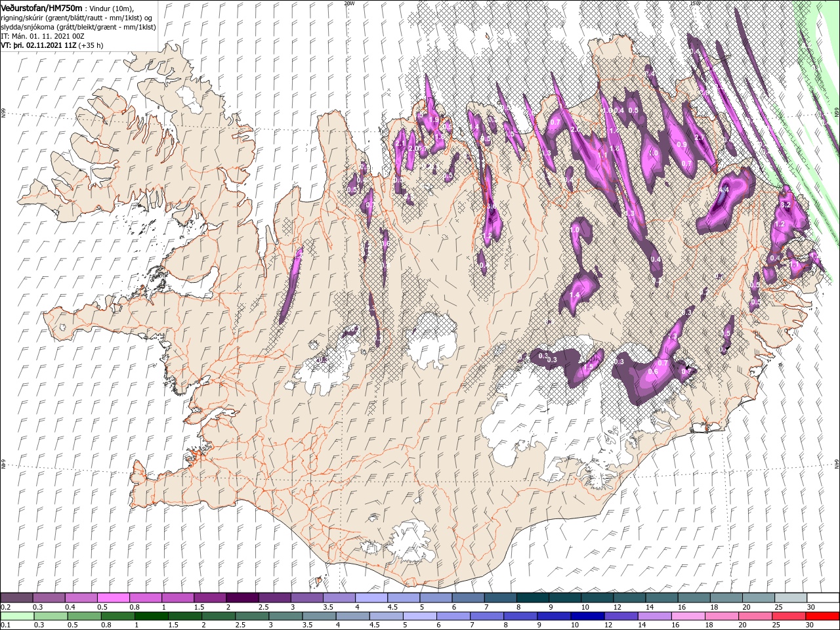Screen dimensions: 840x630
Task: Select the snow legend swatch between 12 and 14
Action: [629, 598]
